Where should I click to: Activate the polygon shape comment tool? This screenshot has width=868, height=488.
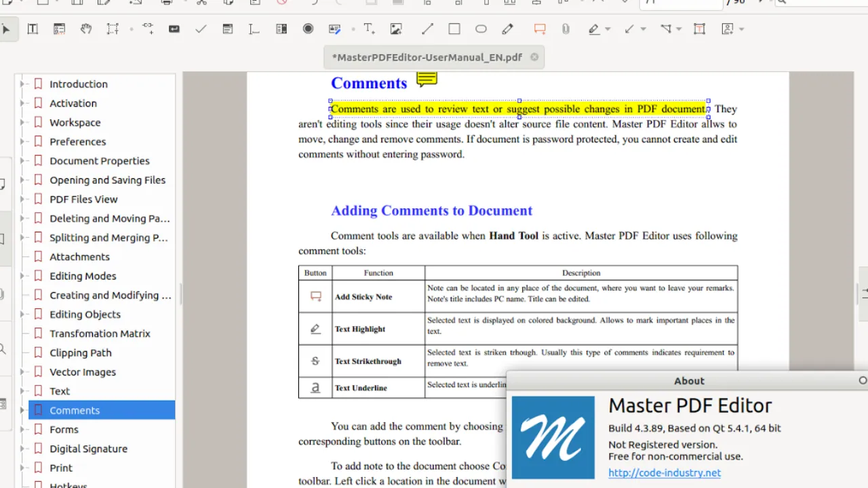(666, 29)
